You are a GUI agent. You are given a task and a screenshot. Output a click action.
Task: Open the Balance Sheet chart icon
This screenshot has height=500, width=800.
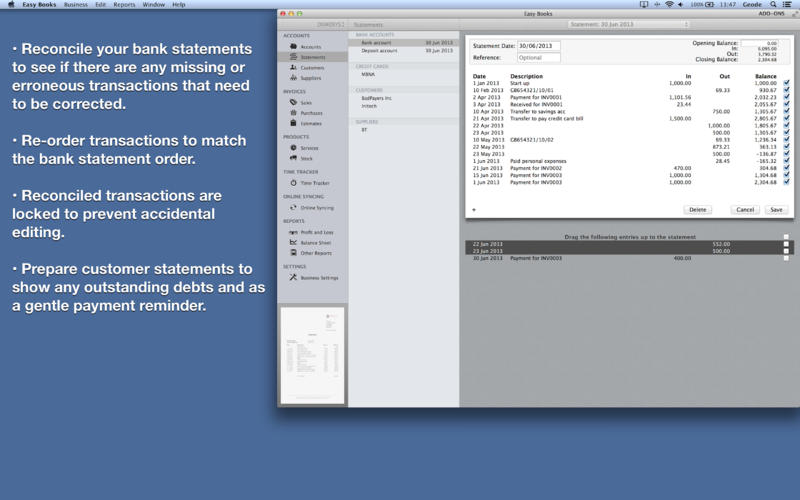[293, 242]
